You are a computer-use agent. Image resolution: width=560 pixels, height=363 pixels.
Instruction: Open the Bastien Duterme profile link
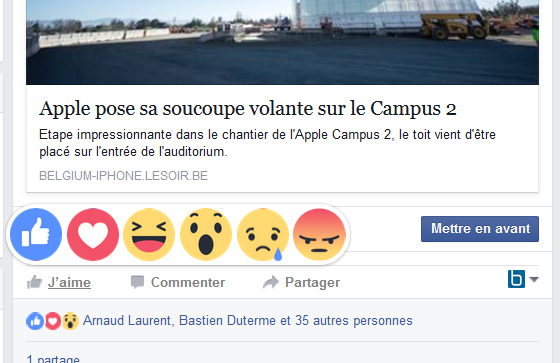pos(227,320)
